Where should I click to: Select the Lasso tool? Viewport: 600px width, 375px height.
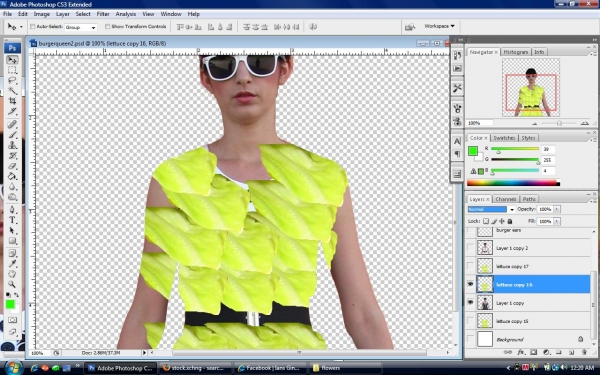point(12,80)
